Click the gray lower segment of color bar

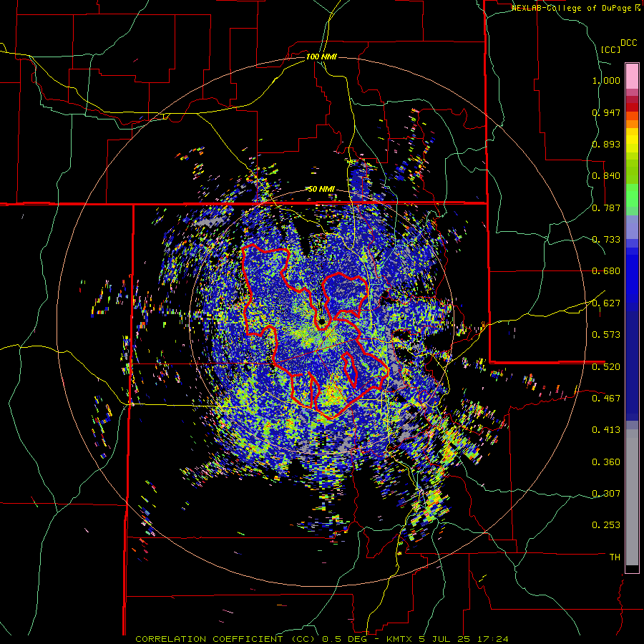coord(632,497)
